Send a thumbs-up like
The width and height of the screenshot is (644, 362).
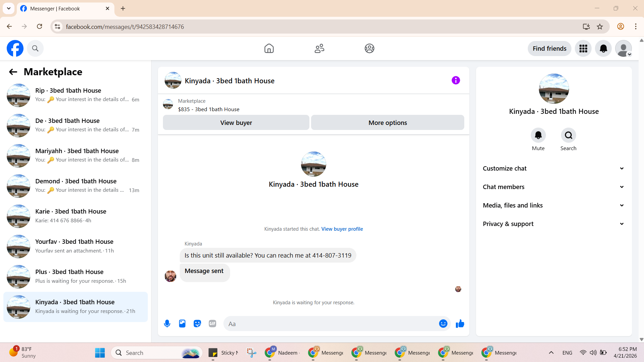pos(460,324)
